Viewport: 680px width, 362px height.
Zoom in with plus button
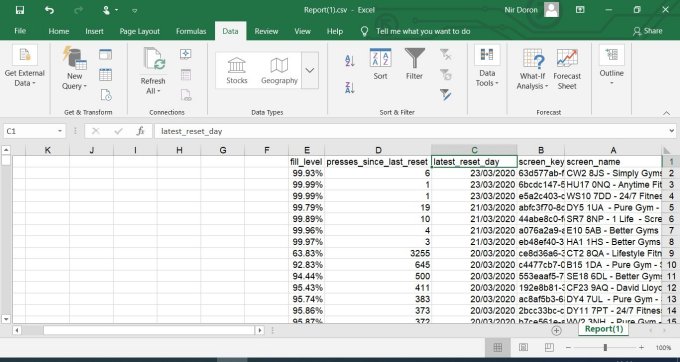[x=641, y=347]
